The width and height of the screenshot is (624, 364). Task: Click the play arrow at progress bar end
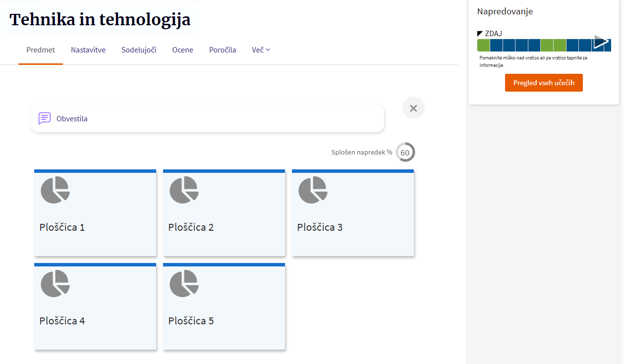(x=601, y=42)
